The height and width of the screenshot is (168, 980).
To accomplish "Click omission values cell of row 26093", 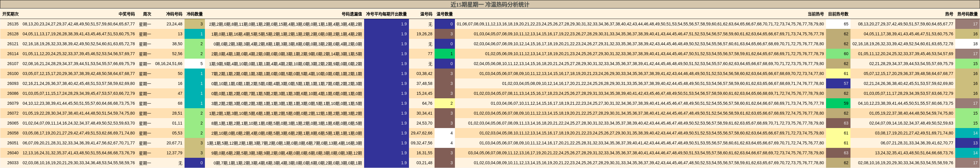I will (288, 83).
